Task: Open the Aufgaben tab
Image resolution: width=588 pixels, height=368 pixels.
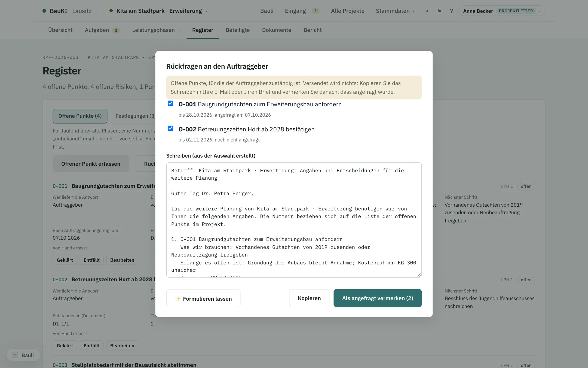Action: tap(102, 30)
